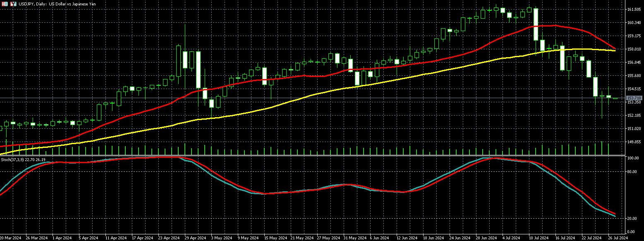The height and width of the screenshot is (241, 644).
Task: Click the current price tag 153.710
Action: click(x=633, y=98)
